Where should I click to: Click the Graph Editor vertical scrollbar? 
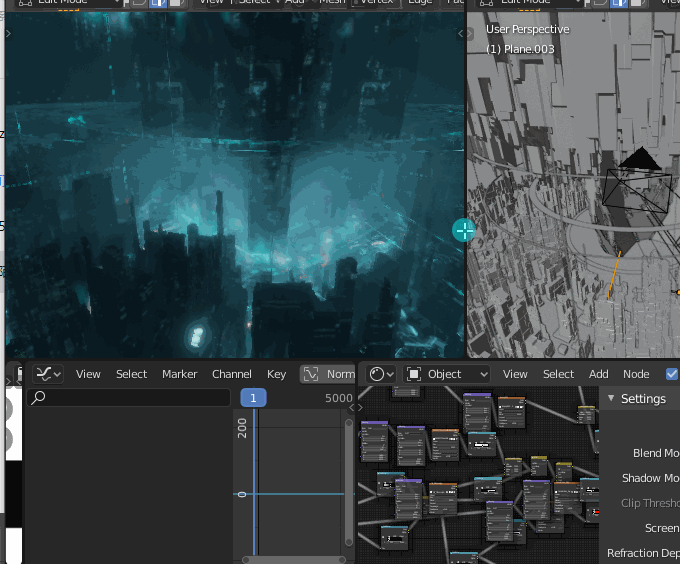coord(349,482)
